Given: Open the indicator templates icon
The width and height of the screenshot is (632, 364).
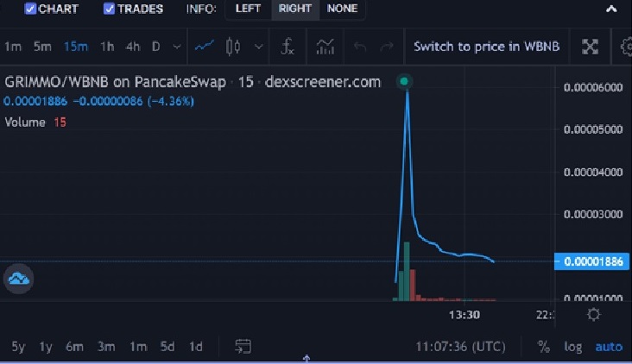Looking at the screenshot, I should coord(325,47).
